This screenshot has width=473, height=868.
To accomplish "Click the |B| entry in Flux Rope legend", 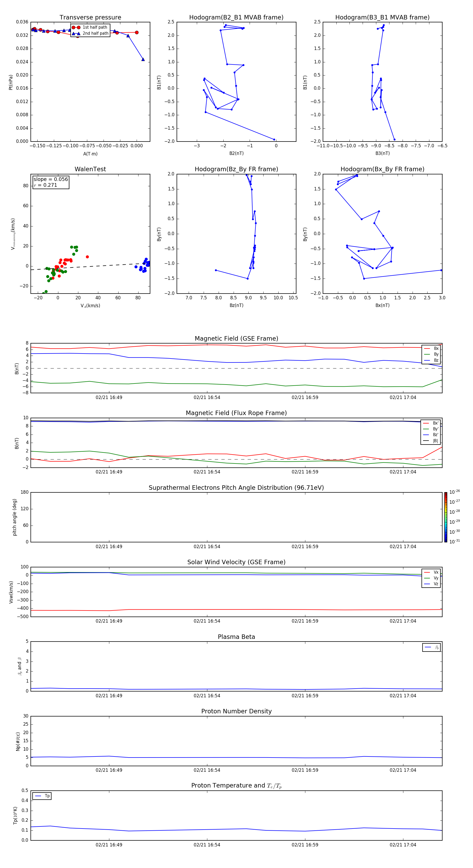I will pyautogui.click(x=431, y=441).
